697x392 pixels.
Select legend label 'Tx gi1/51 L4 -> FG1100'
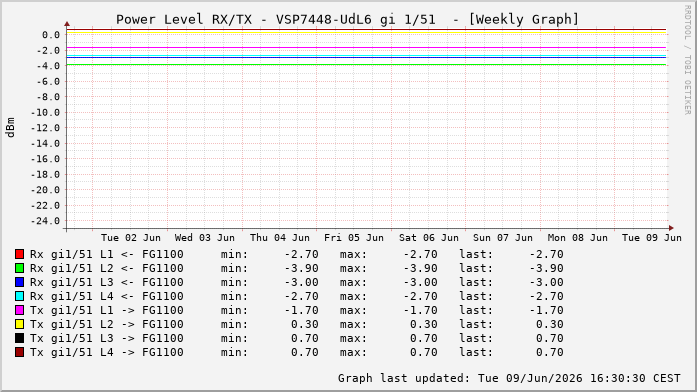pyautogui.click(x=107, y=352)
